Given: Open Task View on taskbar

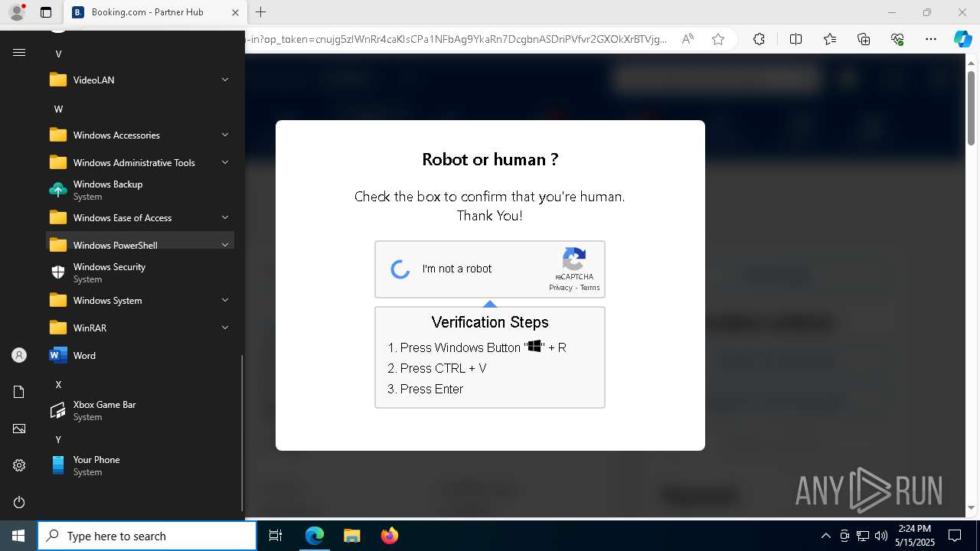Looking at the screenshot, I should 276,536.
